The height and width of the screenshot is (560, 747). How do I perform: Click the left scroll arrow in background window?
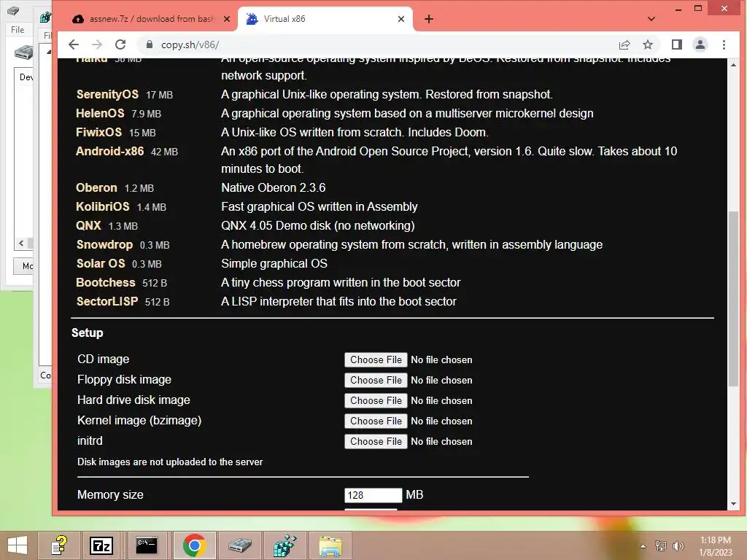(x=21, y=244)
